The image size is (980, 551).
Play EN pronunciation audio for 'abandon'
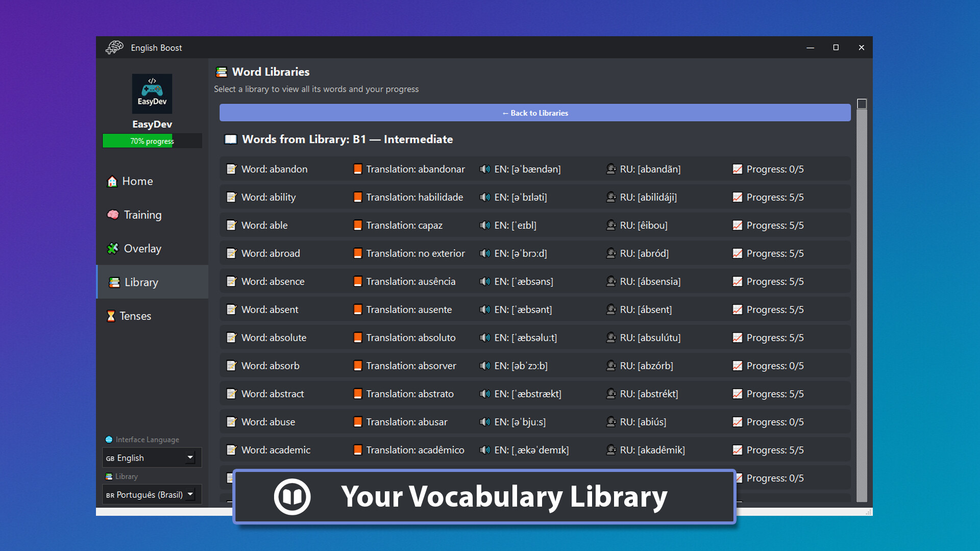click(x=484, y=169)
